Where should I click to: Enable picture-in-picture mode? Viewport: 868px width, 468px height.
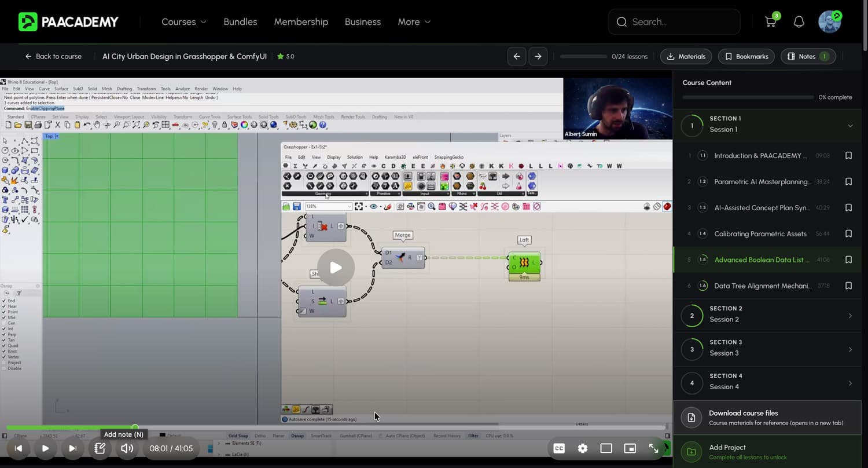[x=630, y=448]
